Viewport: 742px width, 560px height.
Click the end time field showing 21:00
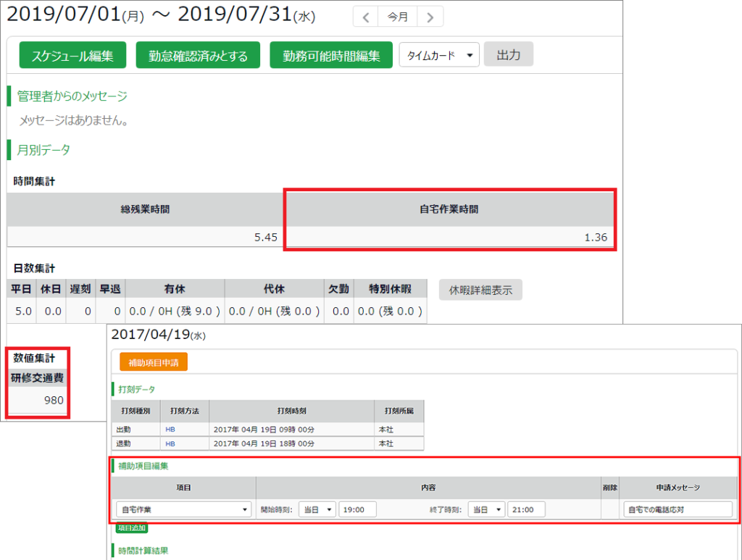point(526,509)
